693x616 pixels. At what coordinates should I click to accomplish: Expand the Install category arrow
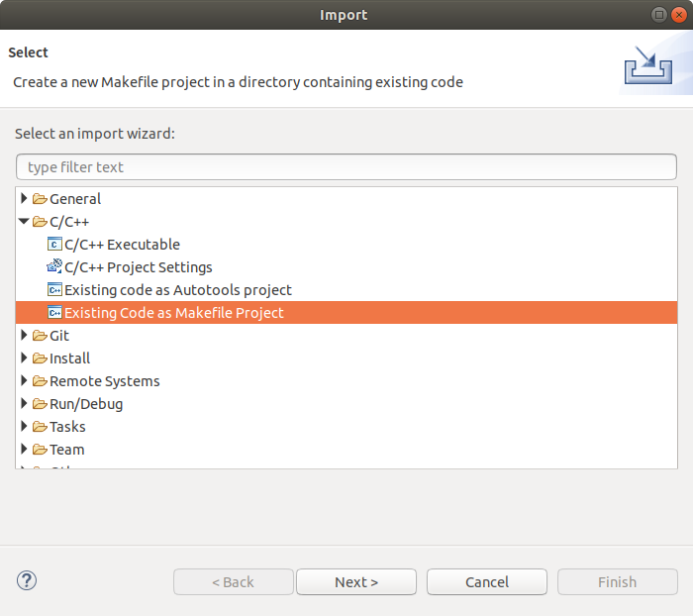[25, 359]
